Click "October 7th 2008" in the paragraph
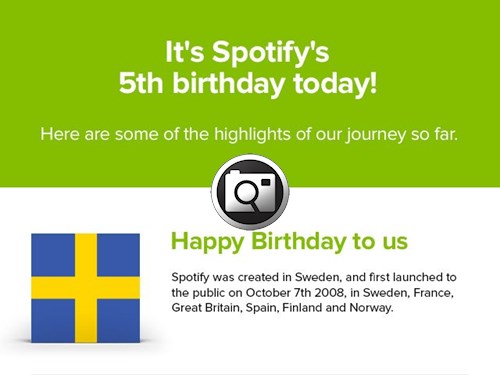The width and height of the screenshot is (500, 385). [x=295, y=293]
